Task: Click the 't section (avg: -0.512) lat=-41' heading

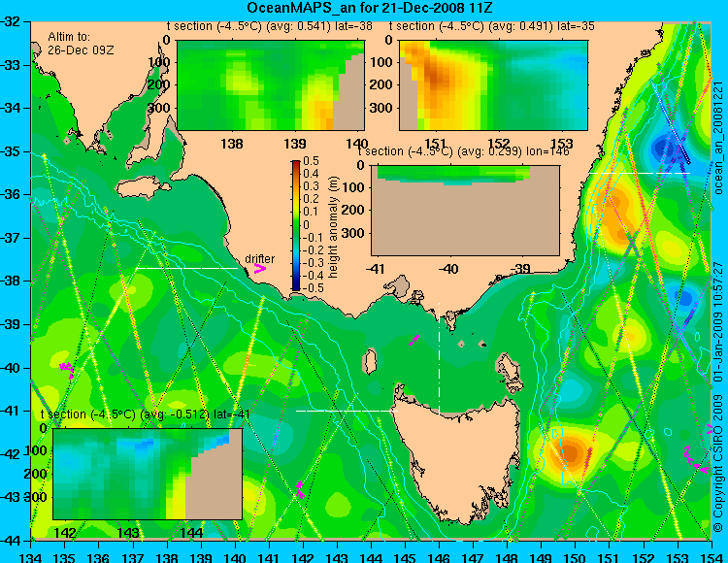Action: coord(146,414)
